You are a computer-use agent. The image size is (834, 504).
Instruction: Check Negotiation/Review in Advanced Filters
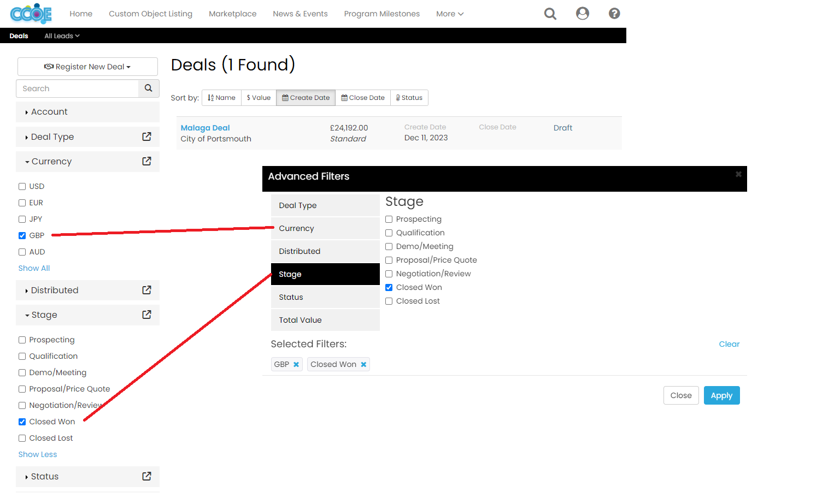(389, 274)
